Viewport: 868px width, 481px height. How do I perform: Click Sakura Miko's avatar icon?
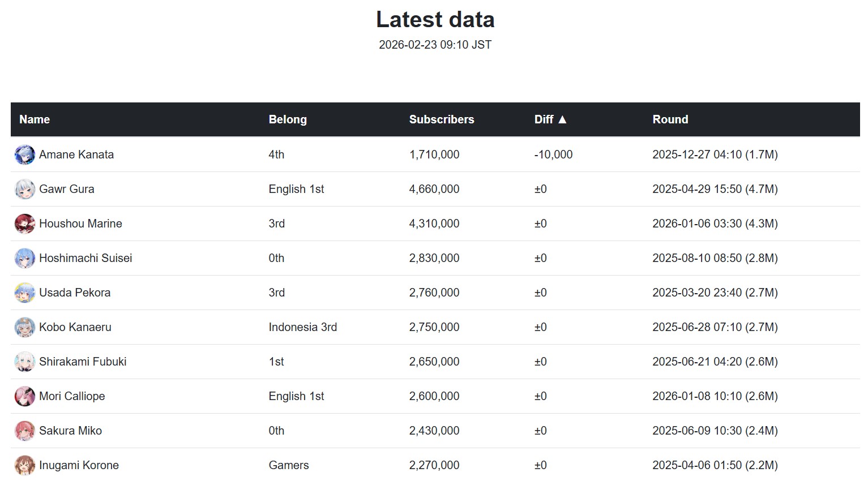point(25,431)
